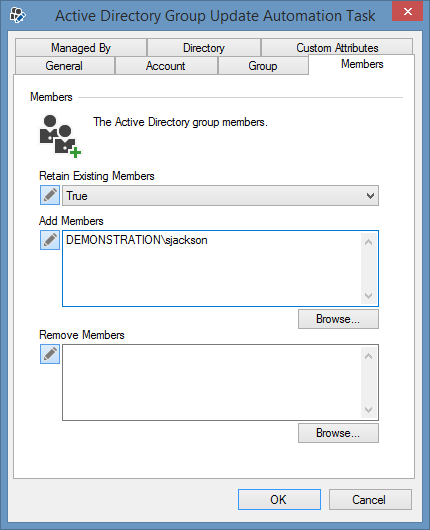
Task: Switch to the General tab
Action: point(64,66)
